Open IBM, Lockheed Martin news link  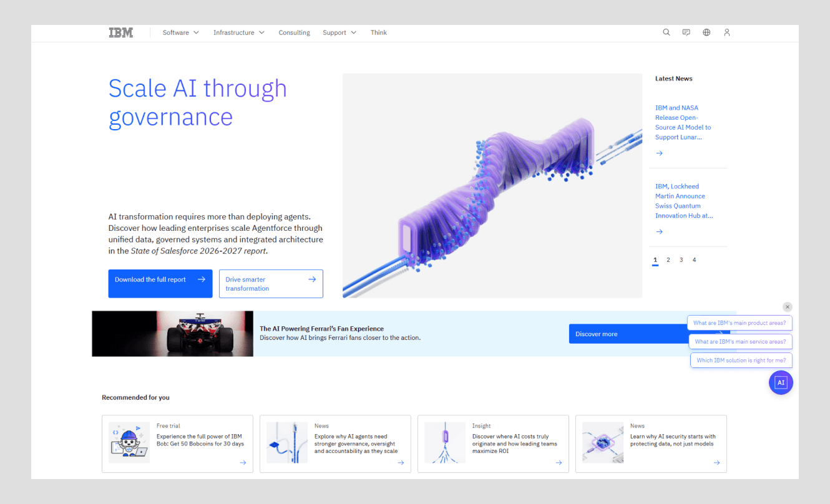point(684,201)
